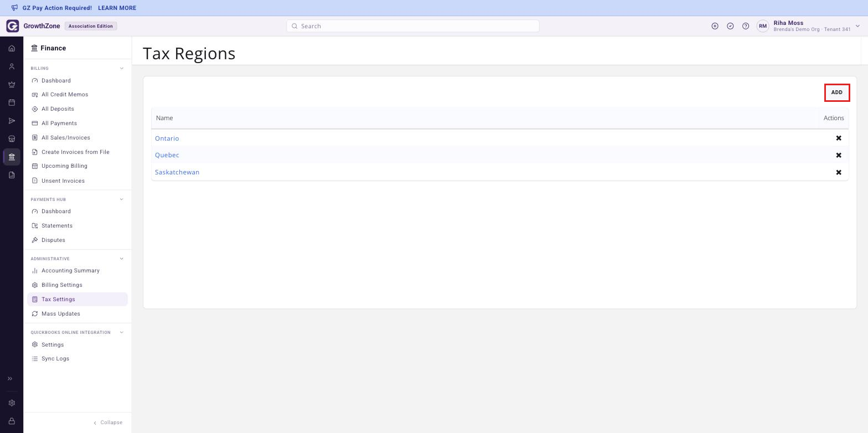Click in the Search field
The height and width of the screenshot is (433, 868).
pyautogui.click(x=413, y=26)
